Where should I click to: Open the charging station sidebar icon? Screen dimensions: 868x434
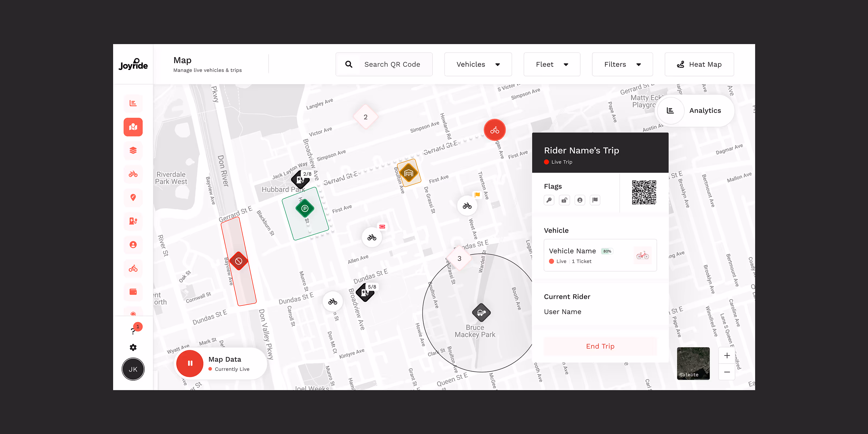pos(133,221)
